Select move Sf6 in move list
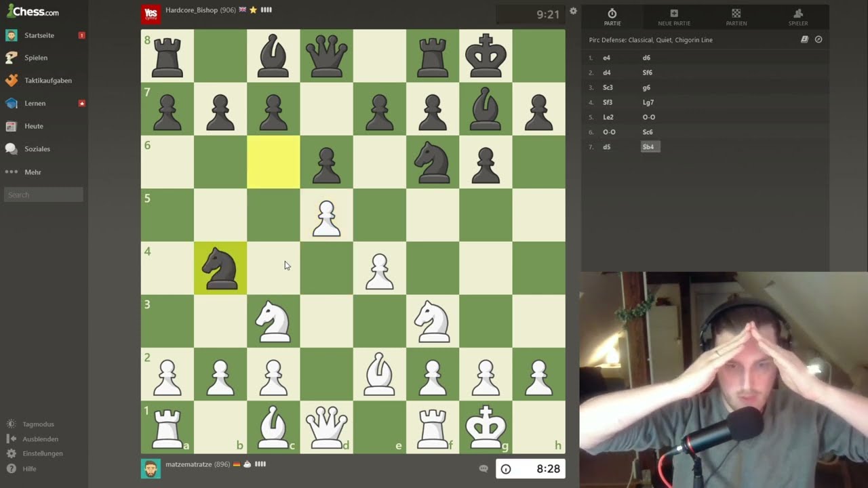This screenshot has width=868, height=488. [x=647, y=73]
